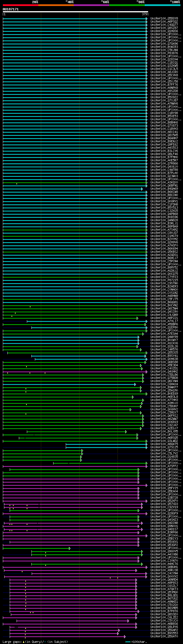Open subject UniRef100_Q06819
The width and height of the screenshot is (183, 644).
pyautogui.click(x=164, y=422)
